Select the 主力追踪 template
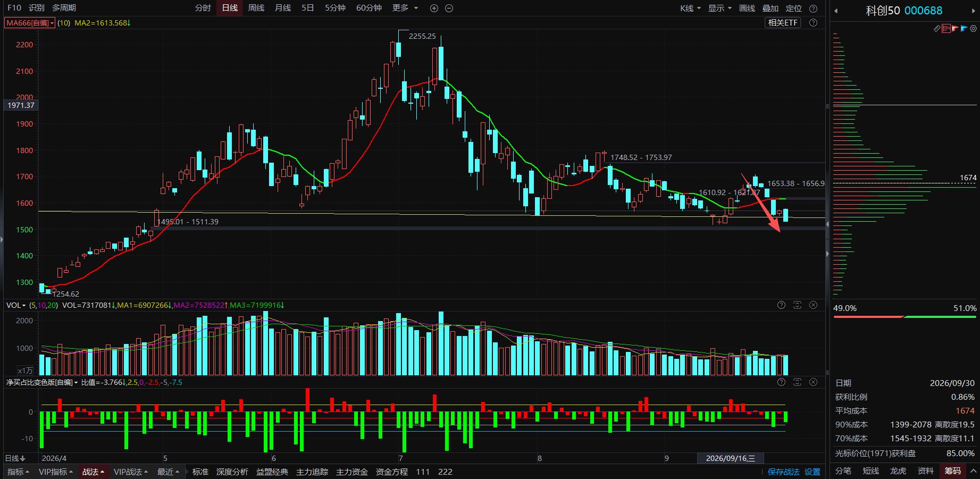 pos(312,472)
